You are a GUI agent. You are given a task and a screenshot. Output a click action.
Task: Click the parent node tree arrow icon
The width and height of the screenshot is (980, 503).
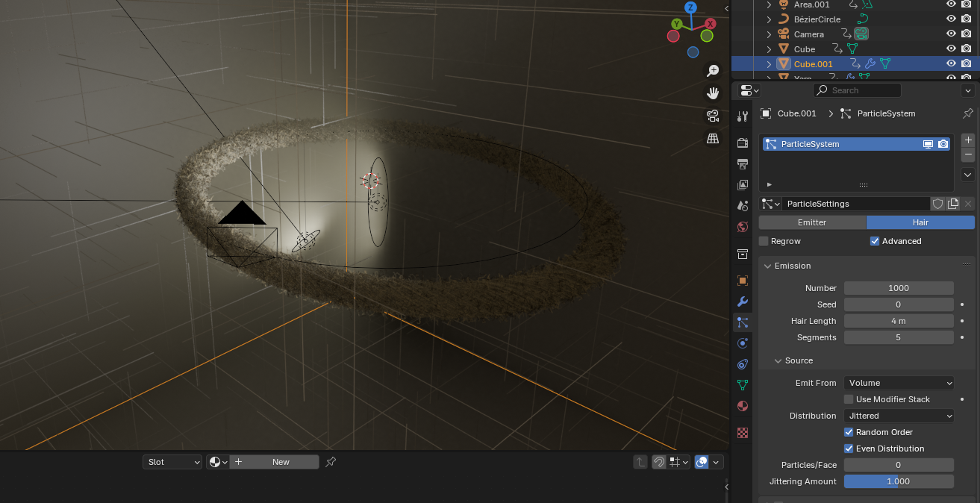coord(640,462)
